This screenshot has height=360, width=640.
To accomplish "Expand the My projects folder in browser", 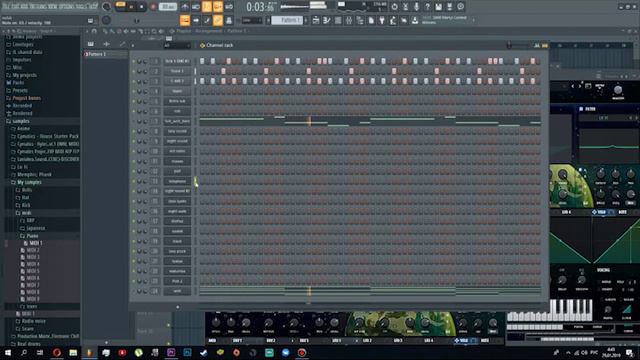I will [24, 75].
